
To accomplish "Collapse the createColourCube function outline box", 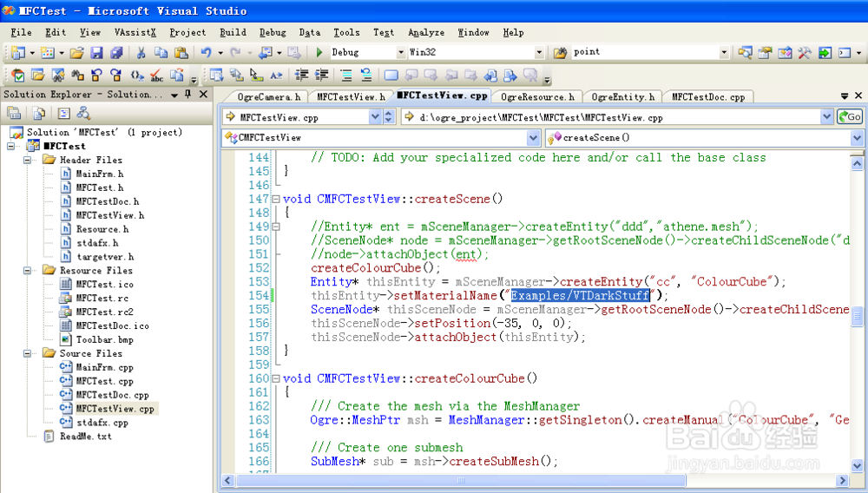I will [276, 378].
